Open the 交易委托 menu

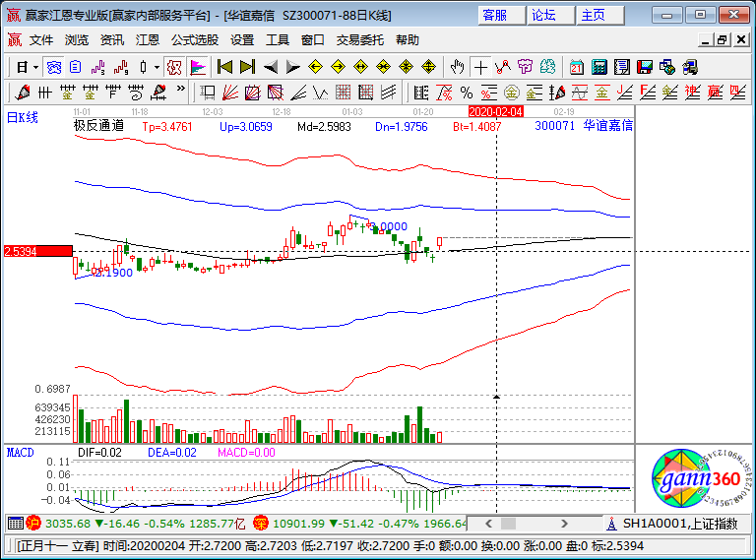pyautogui.click(x=359, y=40)
